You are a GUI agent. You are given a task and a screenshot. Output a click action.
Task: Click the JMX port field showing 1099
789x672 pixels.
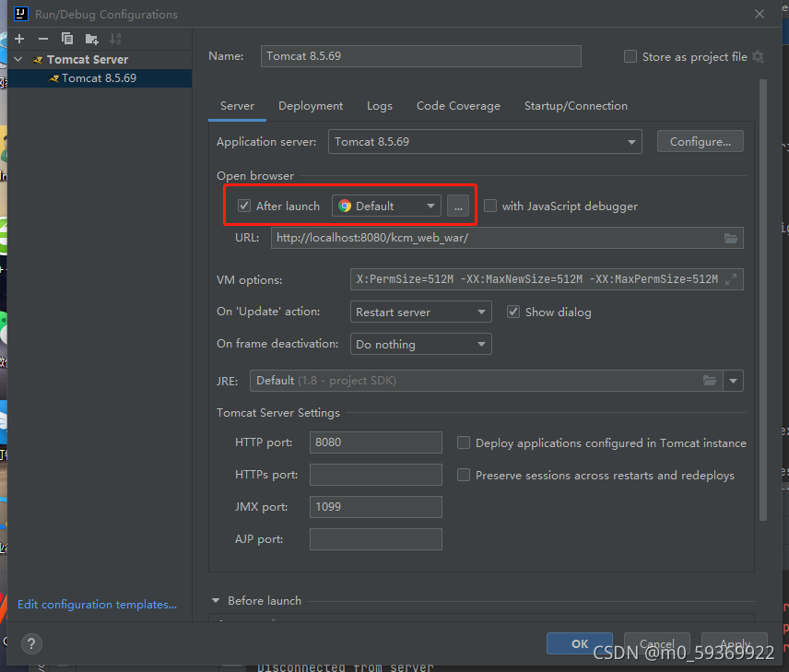coord(376,507)
